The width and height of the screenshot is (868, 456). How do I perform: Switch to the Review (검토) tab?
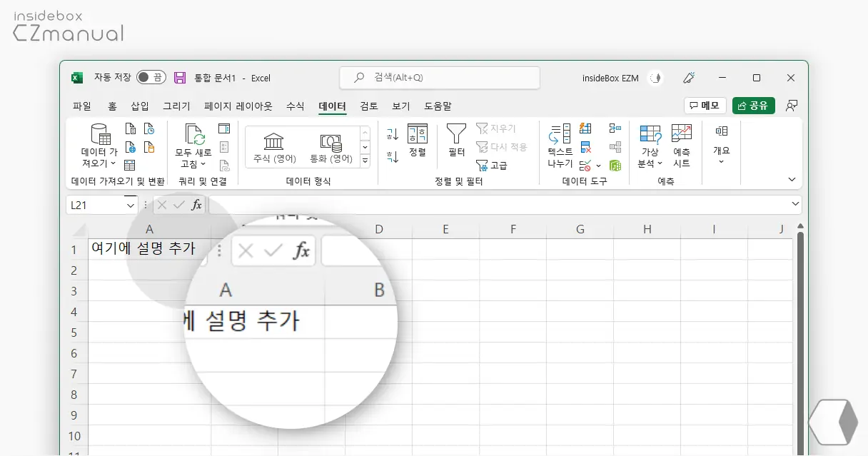tap(369, 106)
